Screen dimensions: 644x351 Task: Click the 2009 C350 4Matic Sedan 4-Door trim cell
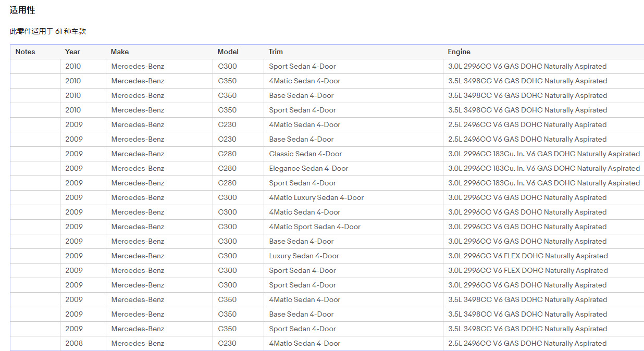point(353,300)
